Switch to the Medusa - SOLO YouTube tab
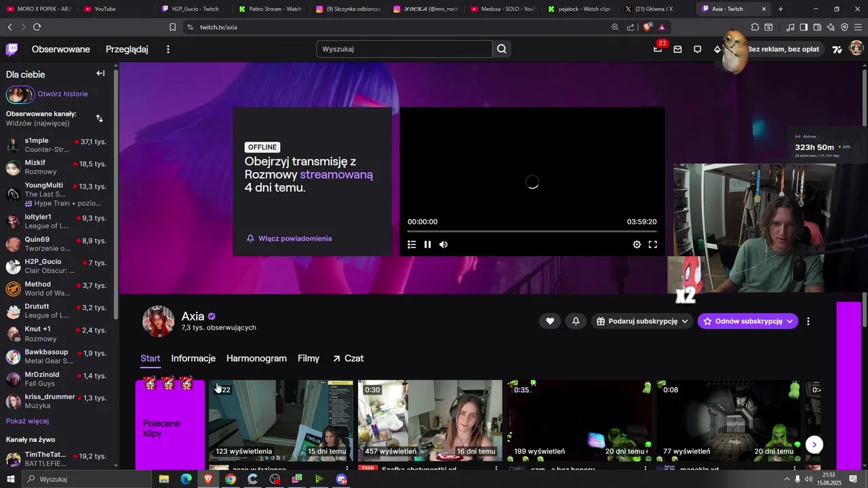Screen dimensions: 868x488 click(x=503, y=9)
